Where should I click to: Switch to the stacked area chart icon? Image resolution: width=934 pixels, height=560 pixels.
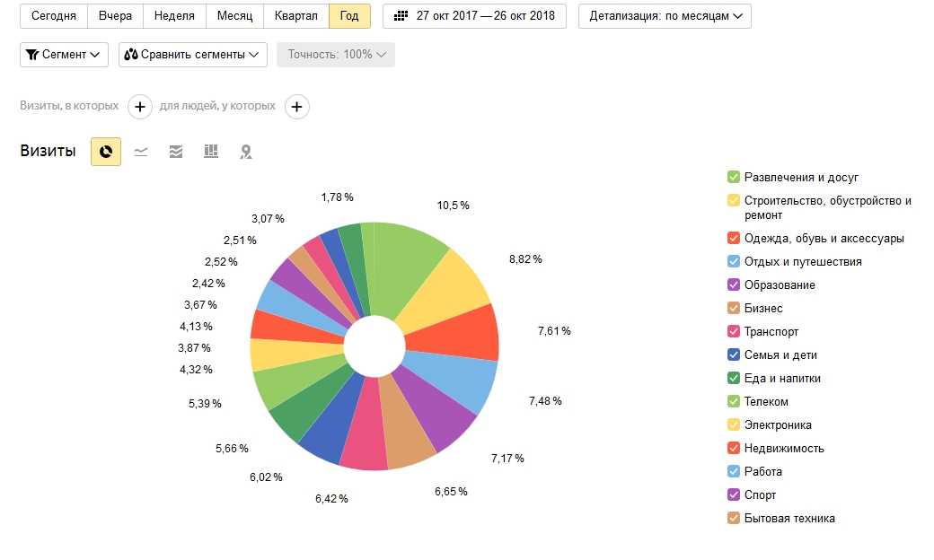pos(176,152)
